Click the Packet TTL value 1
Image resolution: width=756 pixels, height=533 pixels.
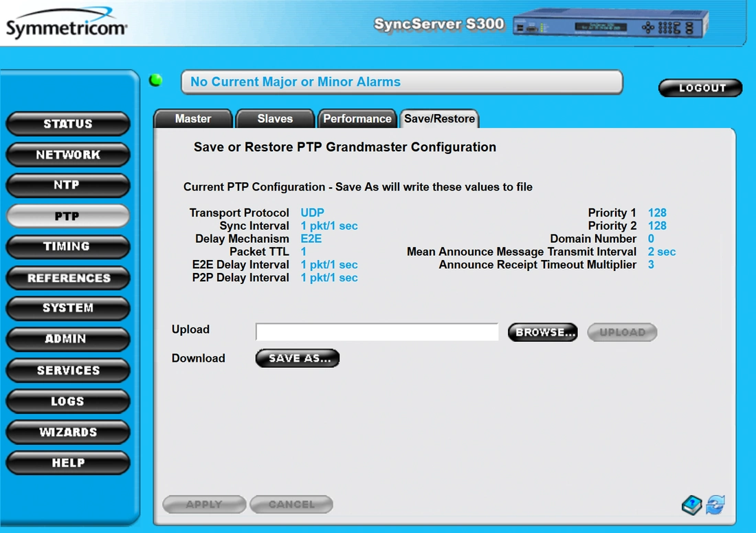[x=303, y=252]
